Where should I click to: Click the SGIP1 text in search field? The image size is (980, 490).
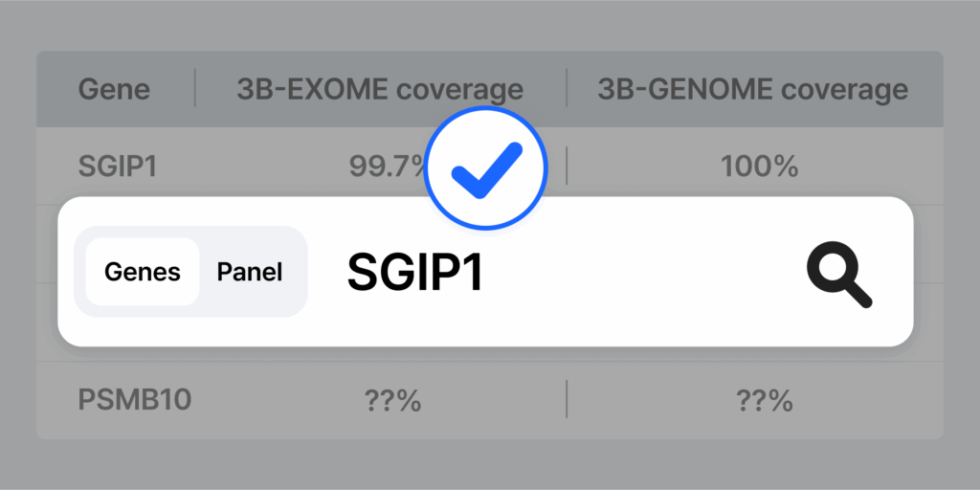[414, 273]
